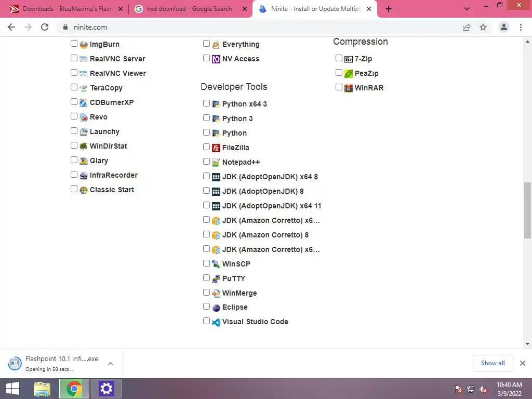Click the 7-Zip icon
The height and width of the screenshot is (399, 532).
point(349,59)
